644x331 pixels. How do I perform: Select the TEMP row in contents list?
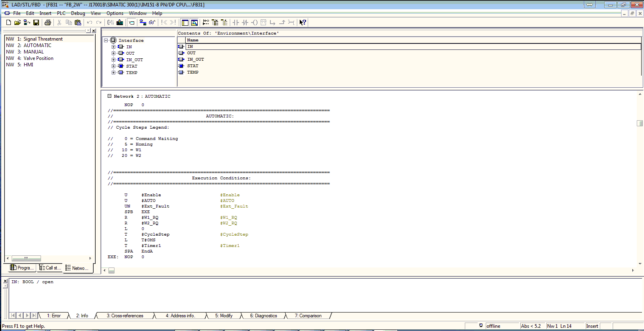point(193,72)
